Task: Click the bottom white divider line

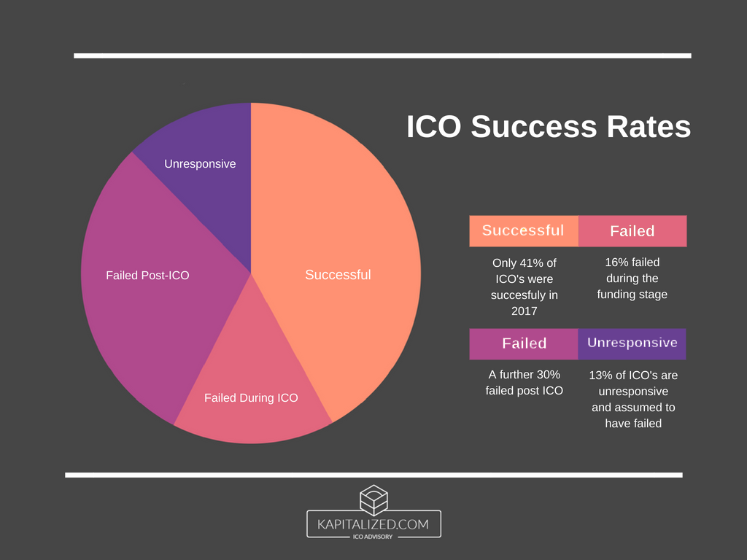Action: [x=373, y=475]
